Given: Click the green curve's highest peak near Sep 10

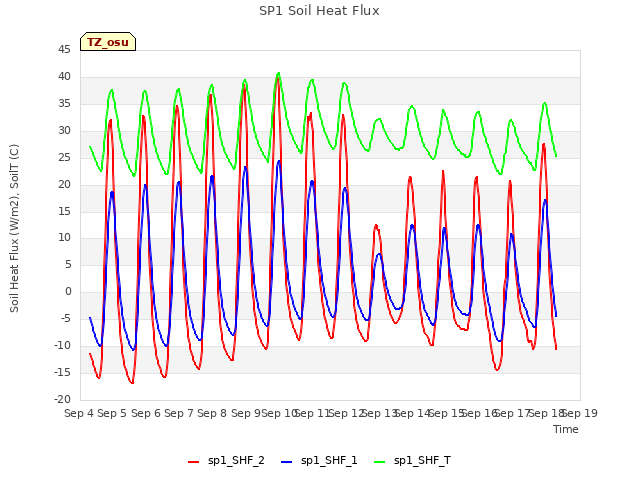Looking at the screenshot, I should pyautogui.click(x=279, y=73).
